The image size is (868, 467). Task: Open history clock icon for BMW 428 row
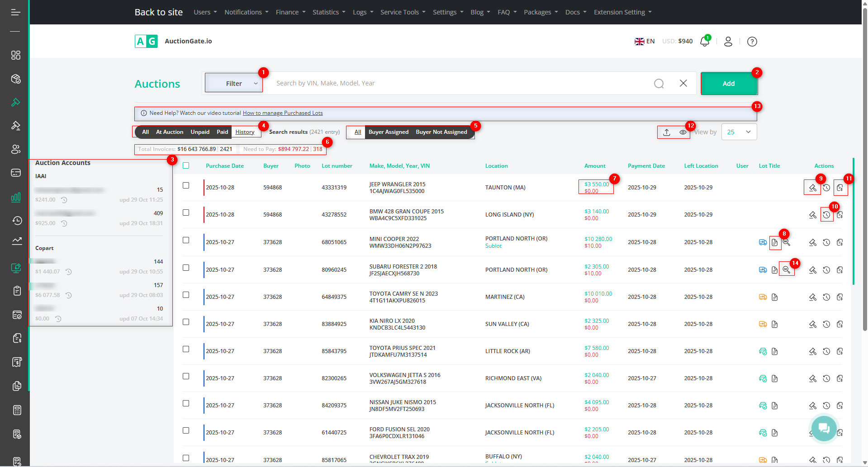point(826,215)
